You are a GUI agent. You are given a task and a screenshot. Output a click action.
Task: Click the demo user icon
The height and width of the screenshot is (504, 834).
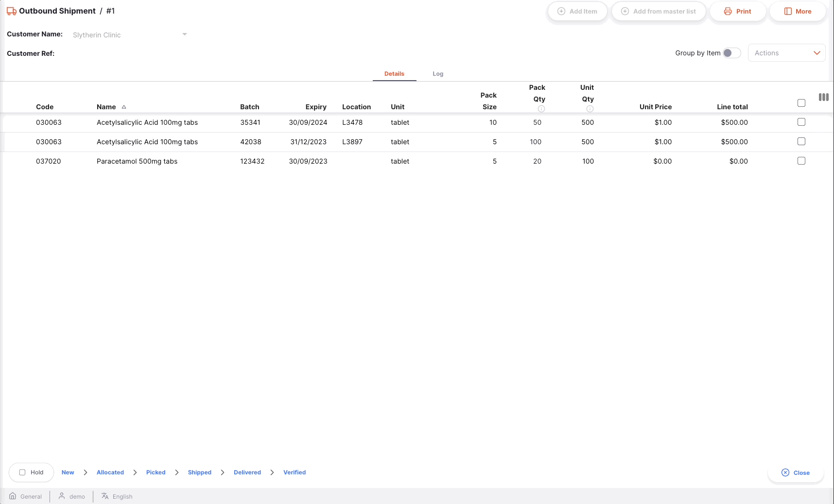point(62,496)
